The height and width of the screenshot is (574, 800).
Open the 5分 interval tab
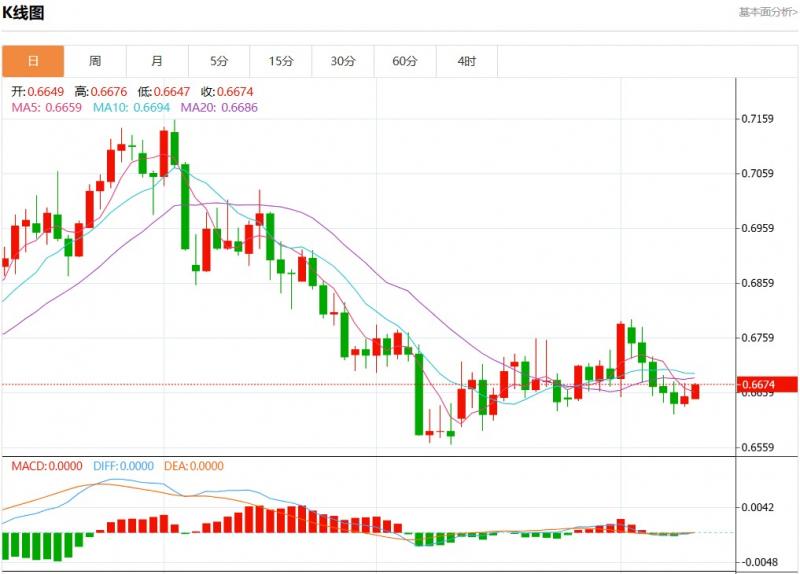(219, 61)
